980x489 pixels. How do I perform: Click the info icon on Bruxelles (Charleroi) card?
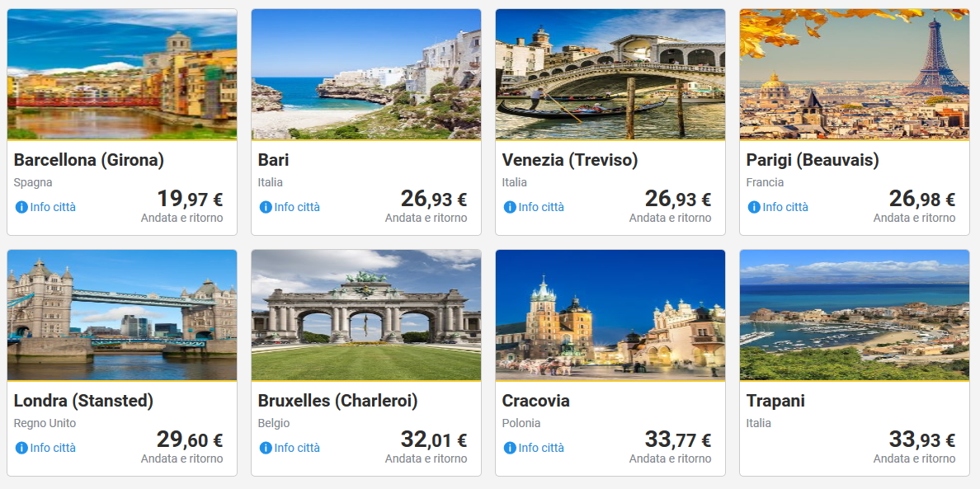(266, 448)
